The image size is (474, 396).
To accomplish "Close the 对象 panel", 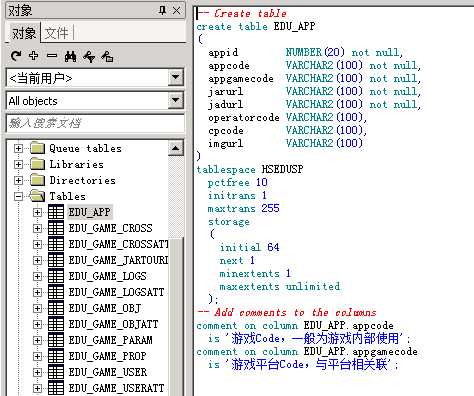I will click(x=177, y=11).
